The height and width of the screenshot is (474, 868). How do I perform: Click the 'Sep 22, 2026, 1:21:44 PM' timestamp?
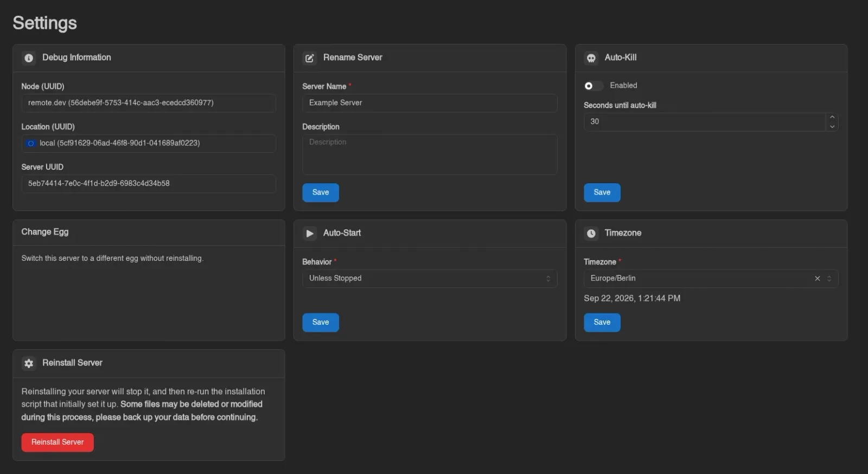coord(632,298)
